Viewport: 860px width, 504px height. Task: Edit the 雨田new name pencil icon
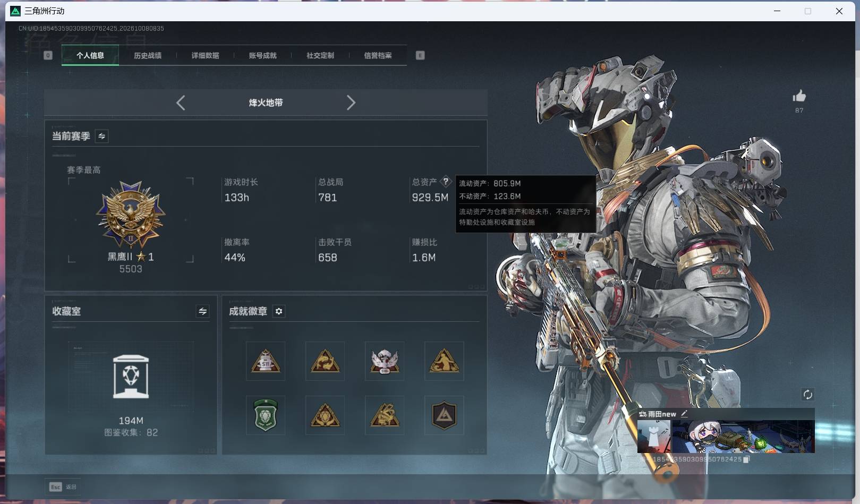point(684,413)
